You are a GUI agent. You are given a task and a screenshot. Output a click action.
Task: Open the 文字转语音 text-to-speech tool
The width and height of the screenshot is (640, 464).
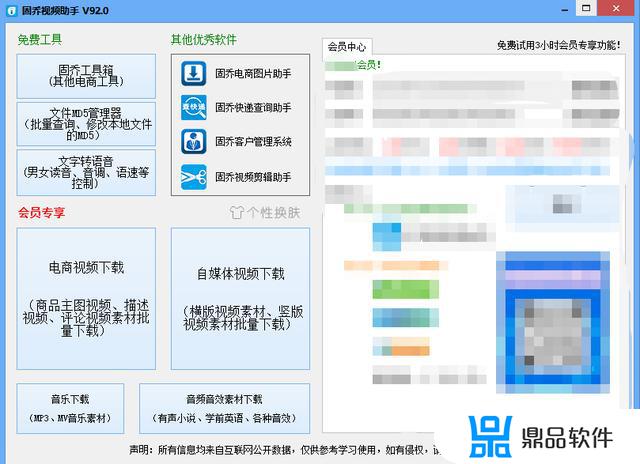click(86, 172)
